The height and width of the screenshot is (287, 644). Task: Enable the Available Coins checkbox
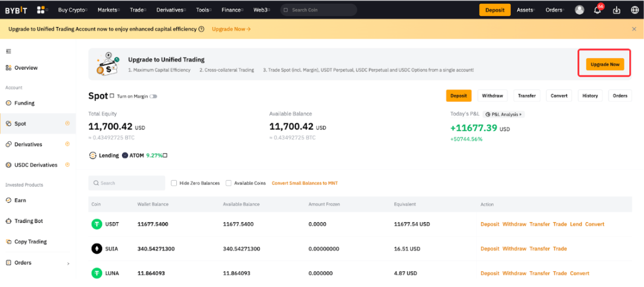(229, 183)
